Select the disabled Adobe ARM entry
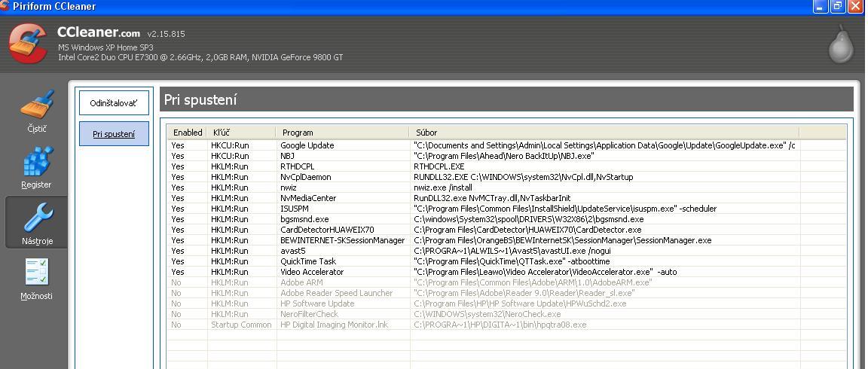 click(x=301, y=282)
